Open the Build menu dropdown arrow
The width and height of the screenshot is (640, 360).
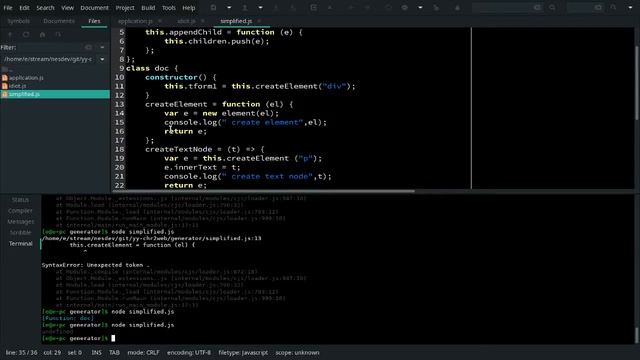point(420,7)
